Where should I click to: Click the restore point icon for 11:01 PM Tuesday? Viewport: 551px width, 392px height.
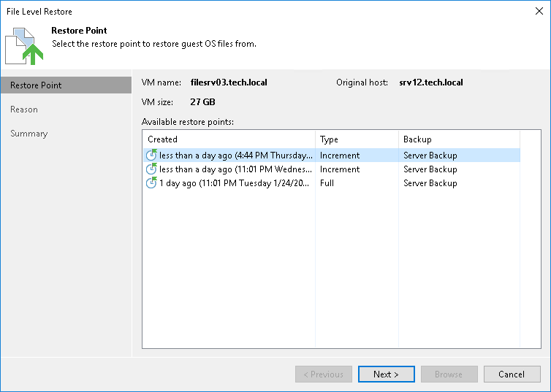(151, 182)
